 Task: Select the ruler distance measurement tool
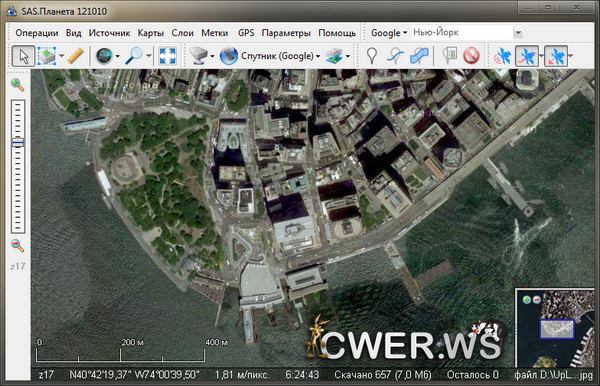click(76, 56)
